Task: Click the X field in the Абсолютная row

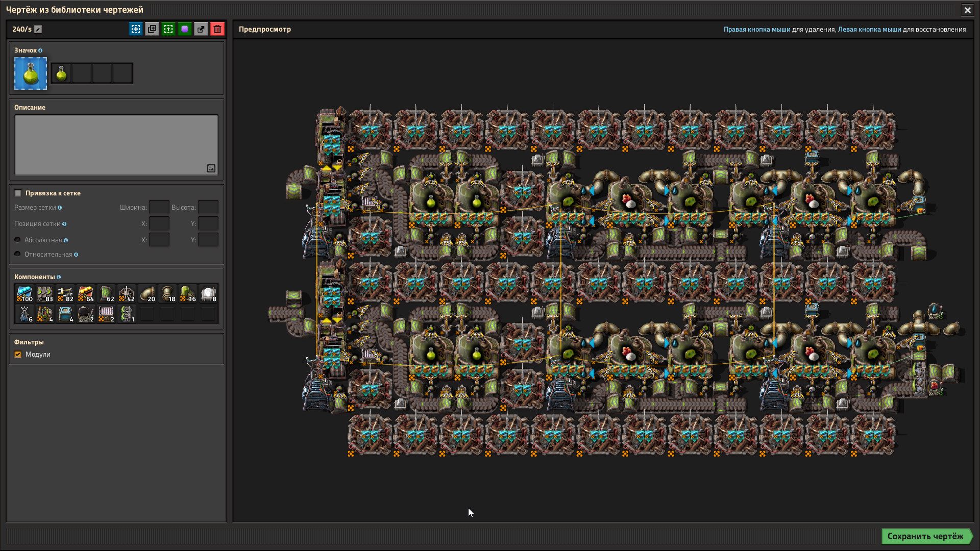Action: [159, 240]
